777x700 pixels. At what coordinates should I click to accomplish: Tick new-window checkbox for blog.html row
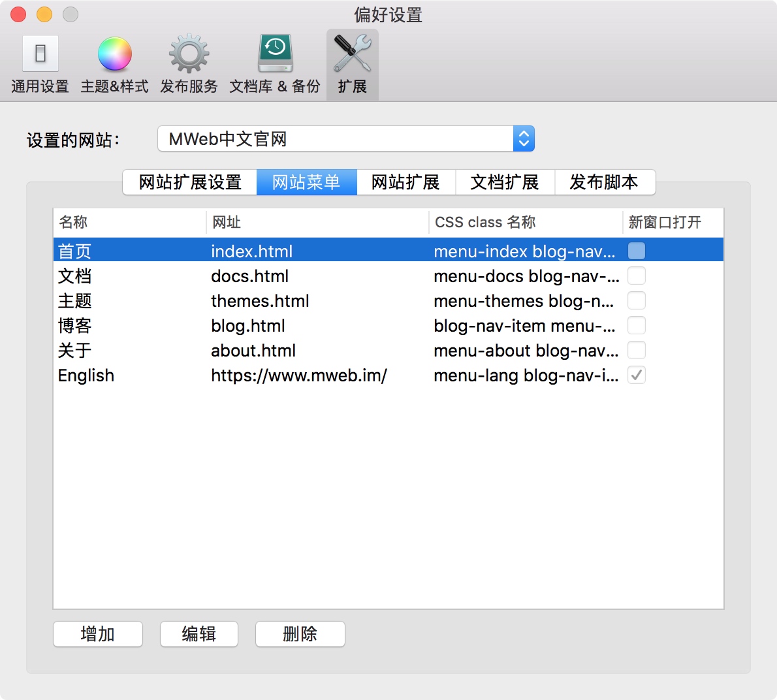636,325
